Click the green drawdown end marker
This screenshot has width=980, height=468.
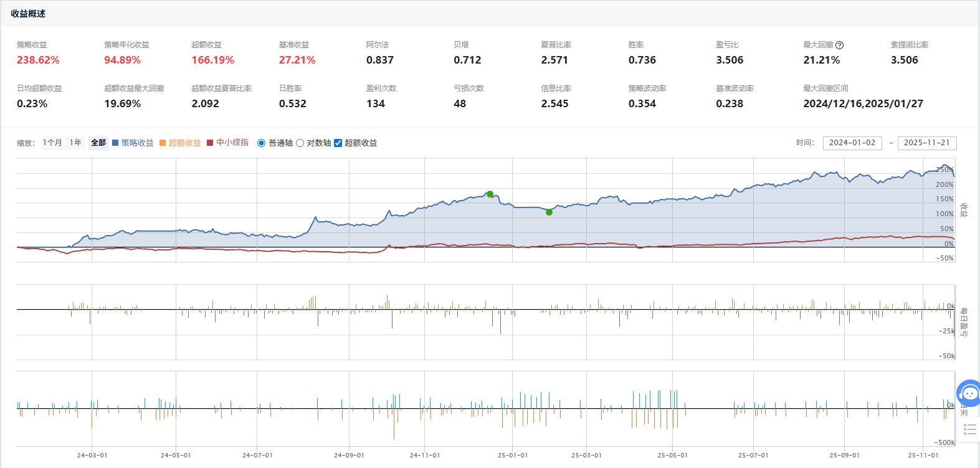pyautogui.click(x=549, y=213)
